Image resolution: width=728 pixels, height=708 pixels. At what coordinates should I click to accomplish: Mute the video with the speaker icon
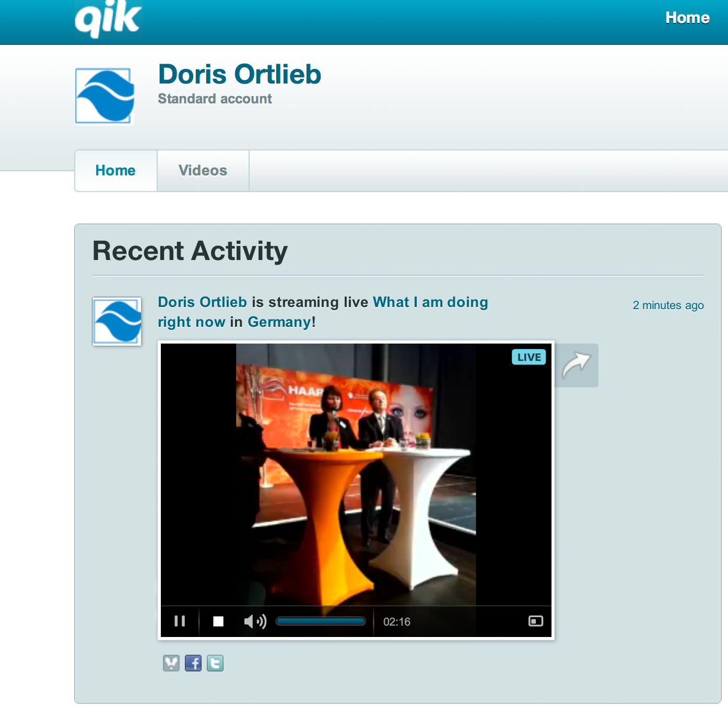[x=255, y=621]
